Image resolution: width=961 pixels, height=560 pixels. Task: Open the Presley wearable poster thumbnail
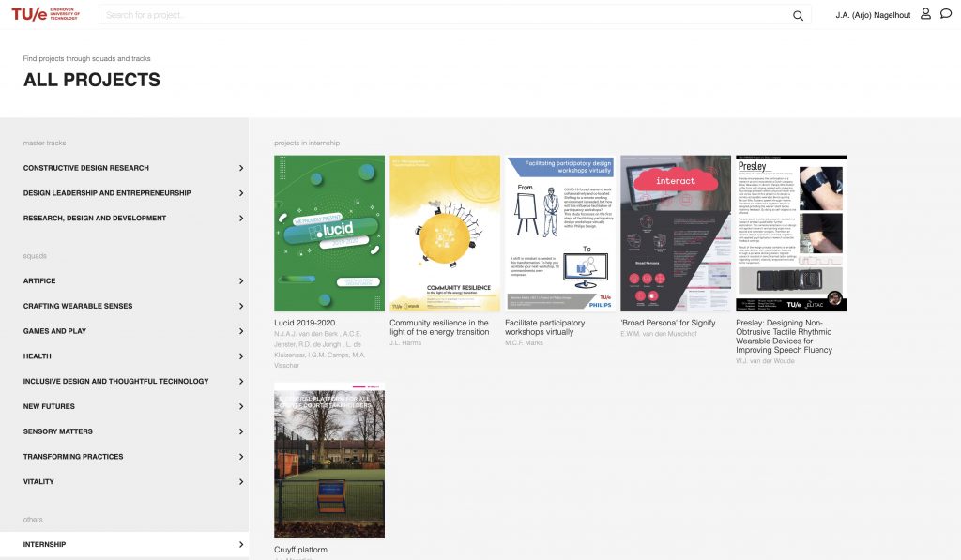(x=791, y=234)
